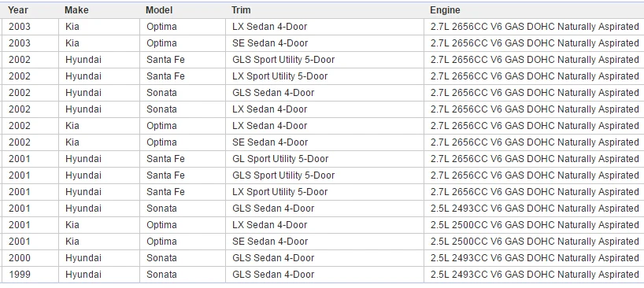Viewport: 644px width, 288px height.
Task: Click the Make column header
Action: [x=76, y=10]
